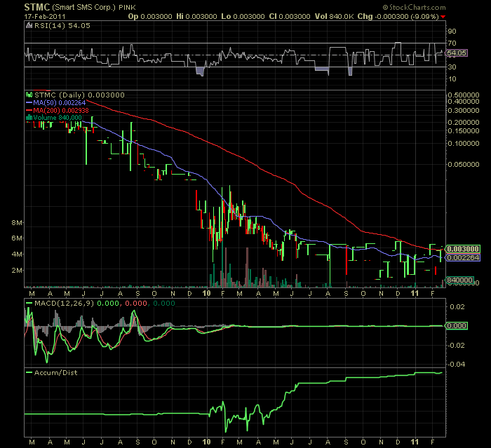The width and height of the screenshot is (491, 448).
Task: Click the 0.002264 MA(50) axis label
Action: click(462, 257)
